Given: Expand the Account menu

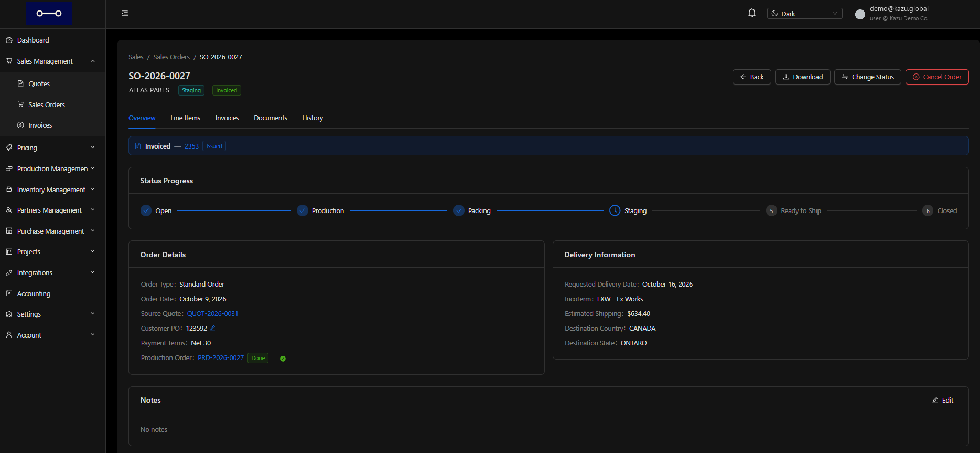Looking at the screenshot, I should pos(52,335).
